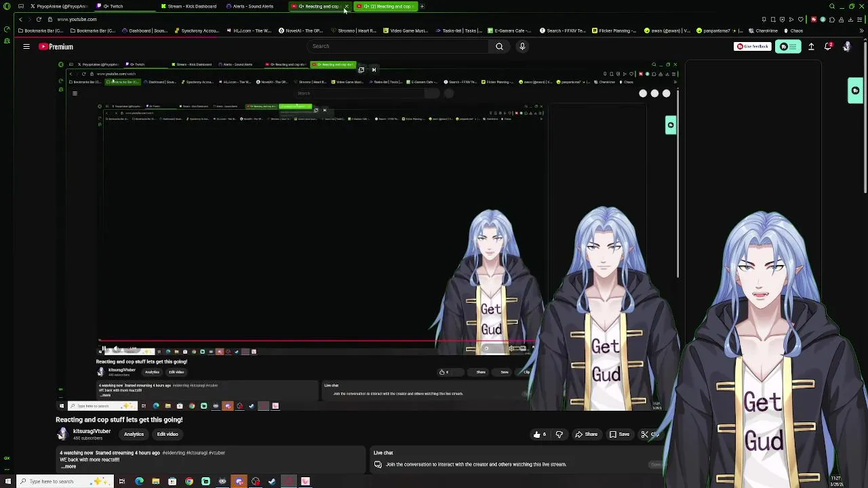This screenshot has width=868, height=488.
Task: Switch to Stream - Kick Dashboard tab
Action: pos(190,6)
